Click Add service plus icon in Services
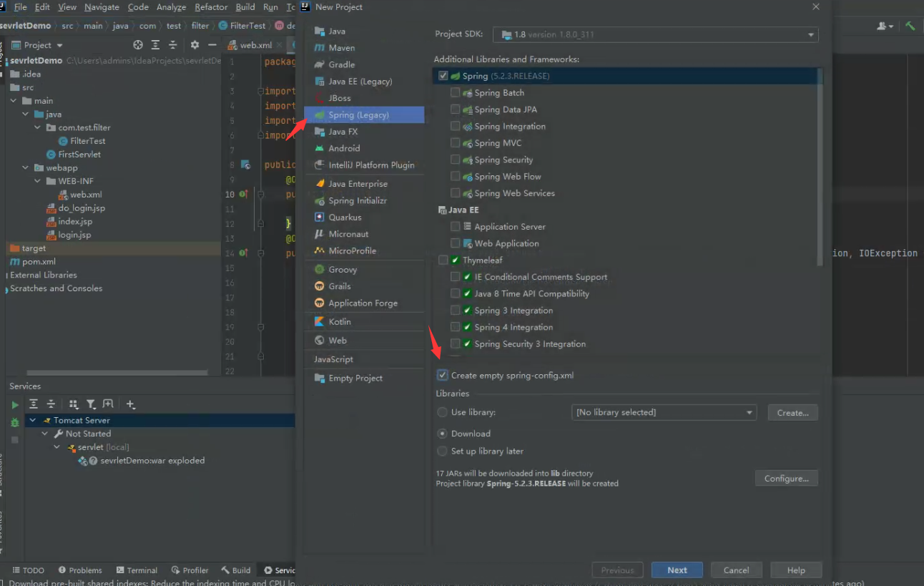The image size is (924, 586). (x=131, y=404)
